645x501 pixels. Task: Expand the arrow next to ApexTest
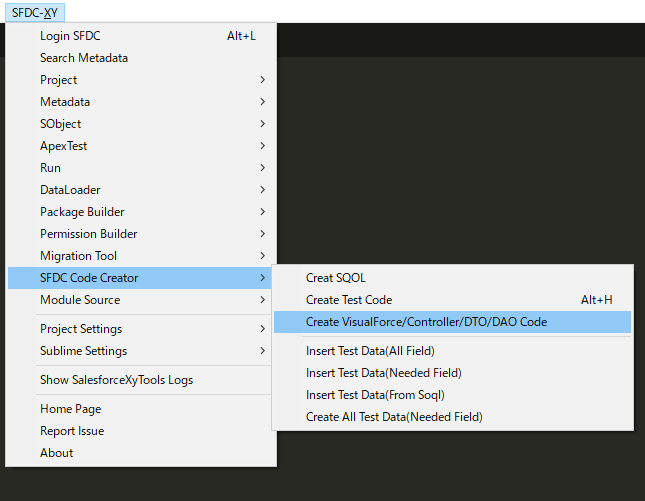pos(262,146)
